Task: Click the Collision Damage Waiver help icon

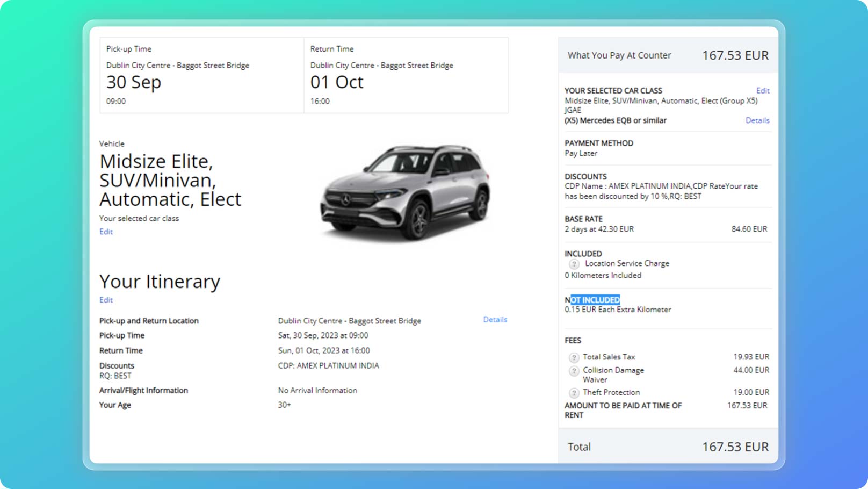Action: point(574,371)
